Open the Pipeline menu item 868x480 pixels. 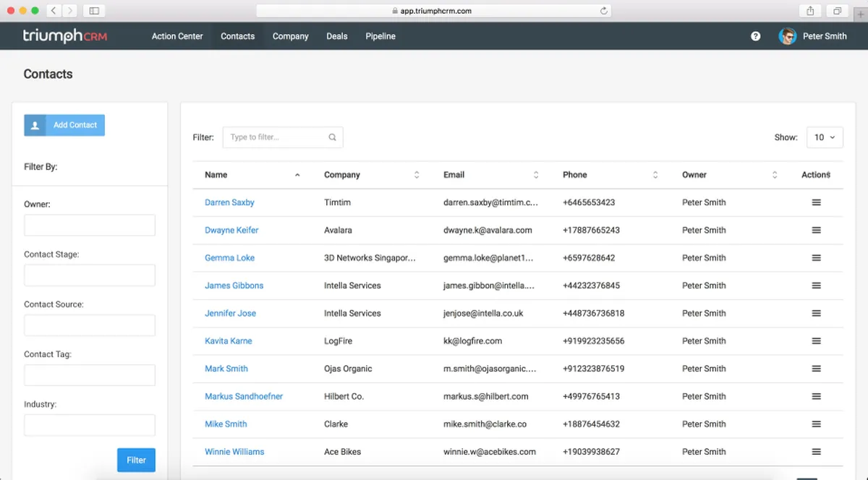380,36
